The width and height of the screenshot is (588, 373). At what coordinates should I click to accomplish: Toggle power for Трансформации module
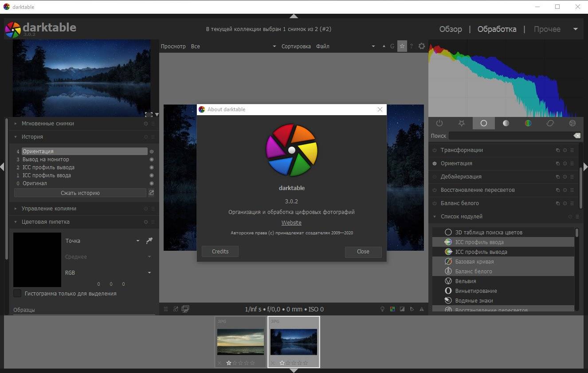435,150
